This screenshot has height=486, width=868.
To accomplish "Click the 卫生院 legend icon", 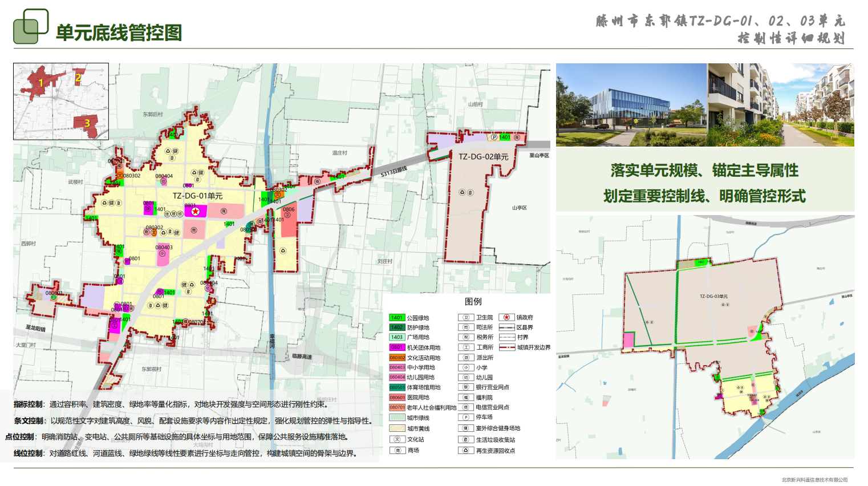I will [x=466, y=318].
